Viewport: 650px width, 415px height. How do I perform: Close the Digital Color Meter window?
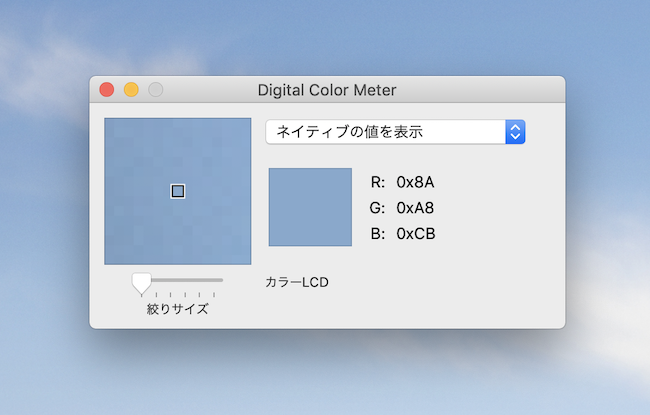107,90
